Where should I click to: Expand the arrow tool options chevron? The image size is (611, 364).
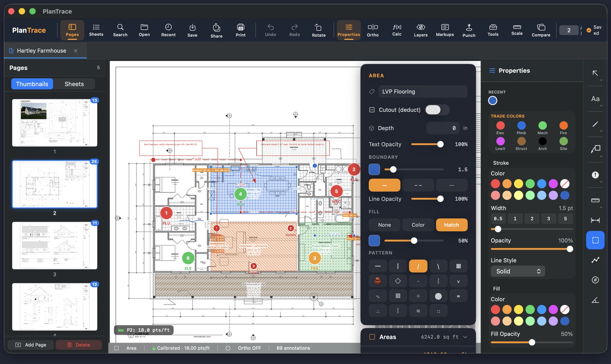point(601,80)
